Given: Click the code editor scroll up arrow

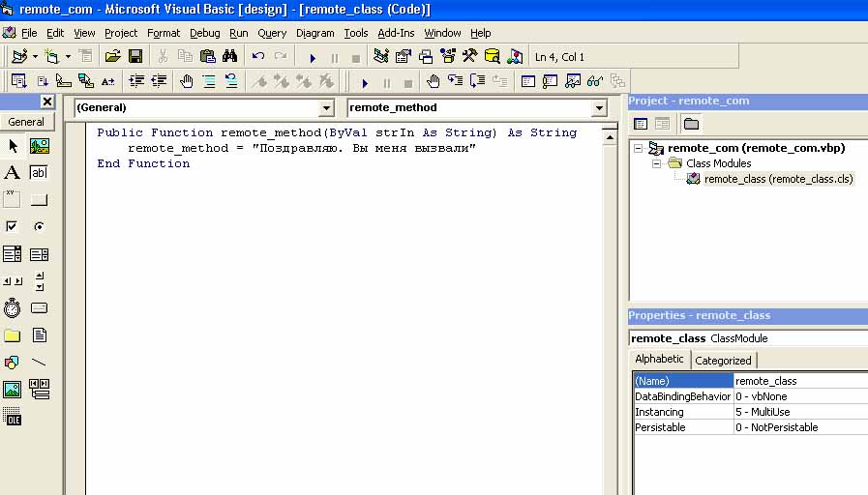Looking at the screenshot, I should click(610, 137).
